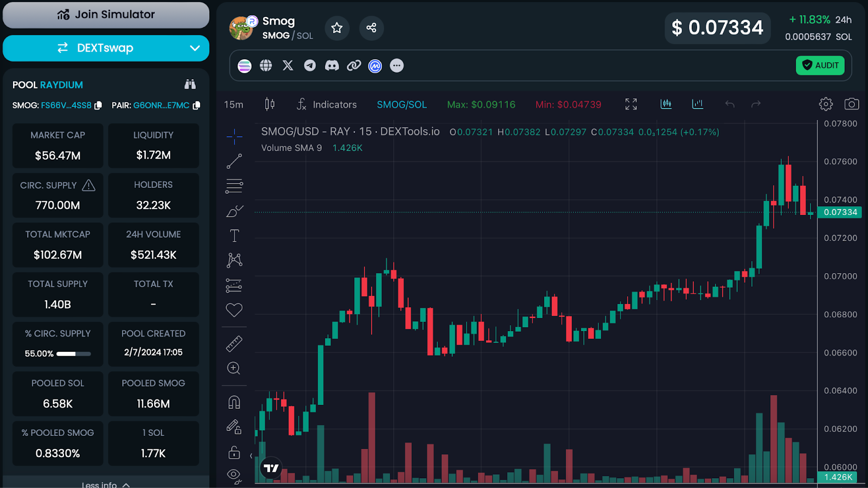Click the Smog token logo avatar
This screenshot has width=868, height=488.
click(241, 28)
